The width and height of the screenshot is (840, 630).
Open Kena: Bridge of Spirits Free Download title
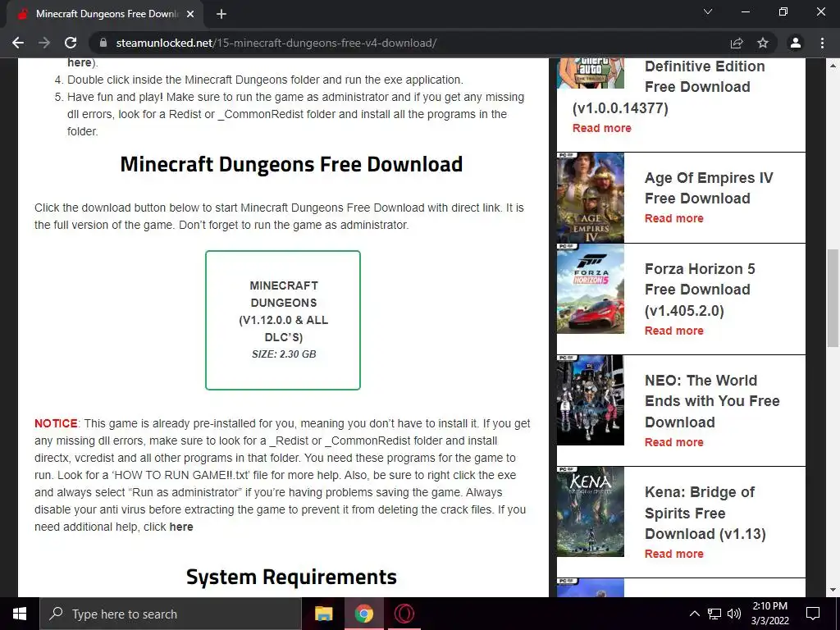pos(705,513)
